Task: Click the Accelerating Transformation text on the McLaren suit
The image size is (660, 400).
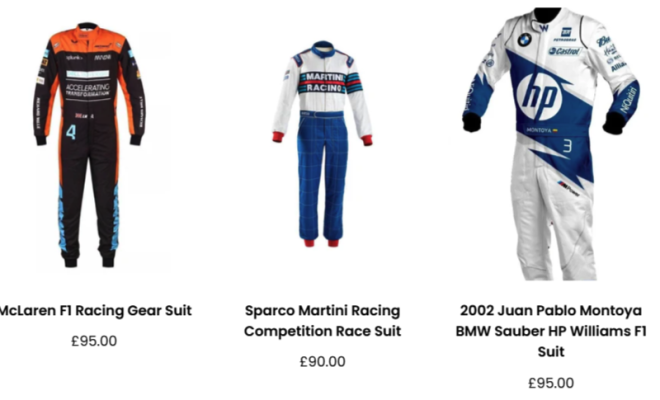Action: tap(88, 90)
